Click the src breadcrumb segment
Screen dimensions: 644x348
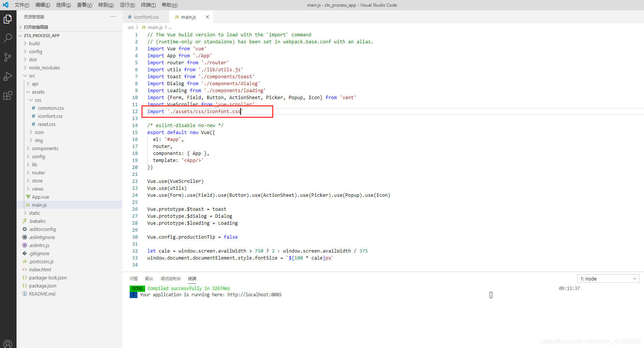point(131,27)
